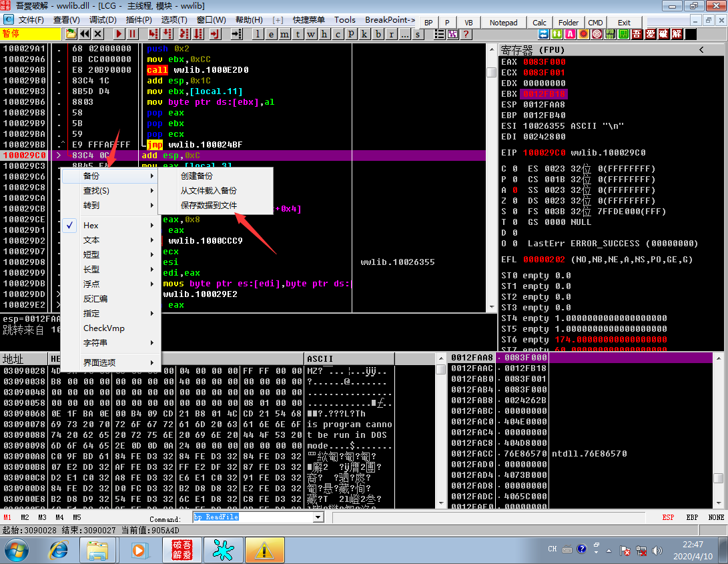Screen dimensions: 728x564
Task: Show handles with 'h' button
Action: [x=324, y=34]
